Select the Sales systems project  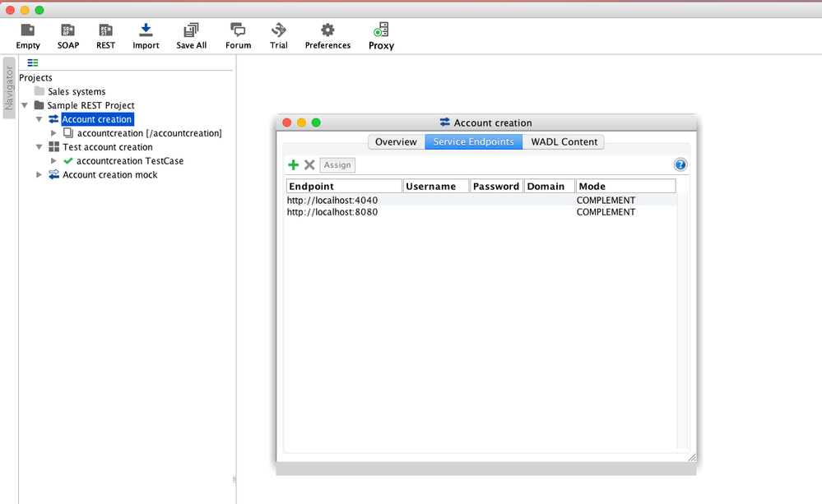point(77,92)
